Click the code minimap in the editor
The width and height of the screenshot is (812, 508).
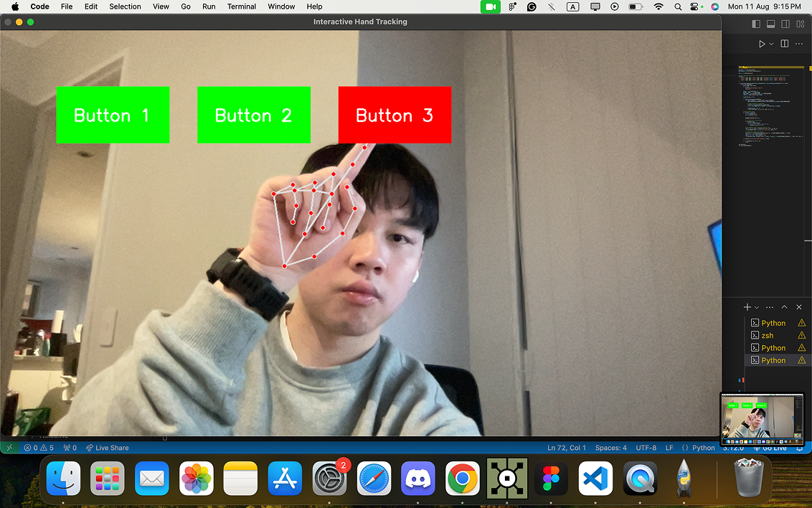coord(770,106)
